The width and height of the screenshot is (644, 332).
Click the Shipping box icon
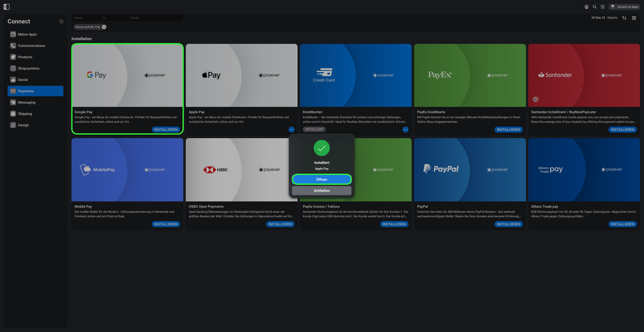(13, 114)
